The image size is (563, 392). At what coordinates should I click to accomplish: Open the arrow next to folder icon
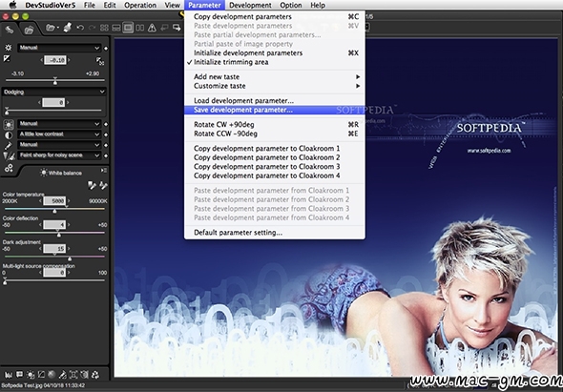[x=58, y=28]
